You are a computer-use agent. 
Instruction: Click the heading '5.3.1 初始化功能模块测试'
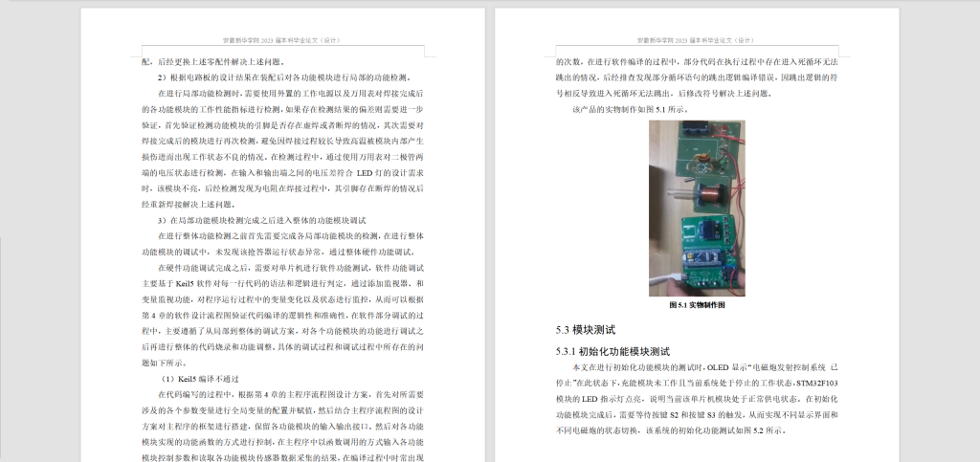pos(612,351)
